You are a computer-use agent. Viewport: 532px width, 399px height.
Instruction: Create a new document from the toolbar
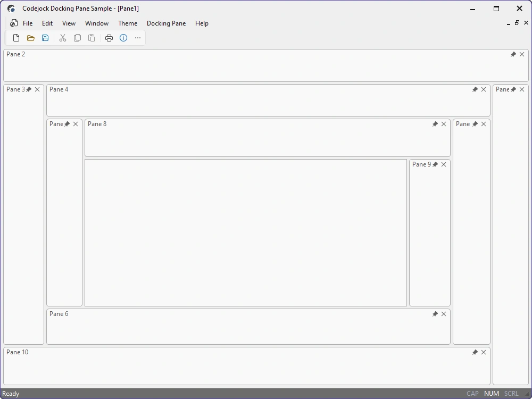click(x=16, y=38)
